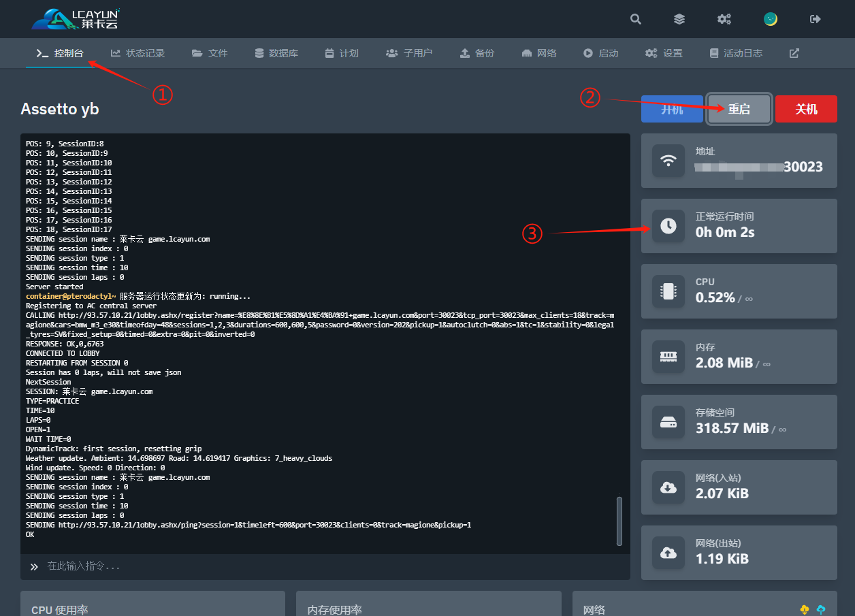Viewport: 855px width, 616px height.
Task: Click the cloud download icon in 网络(入站) card
Action: pyautogui.click(x=668, y=487)
